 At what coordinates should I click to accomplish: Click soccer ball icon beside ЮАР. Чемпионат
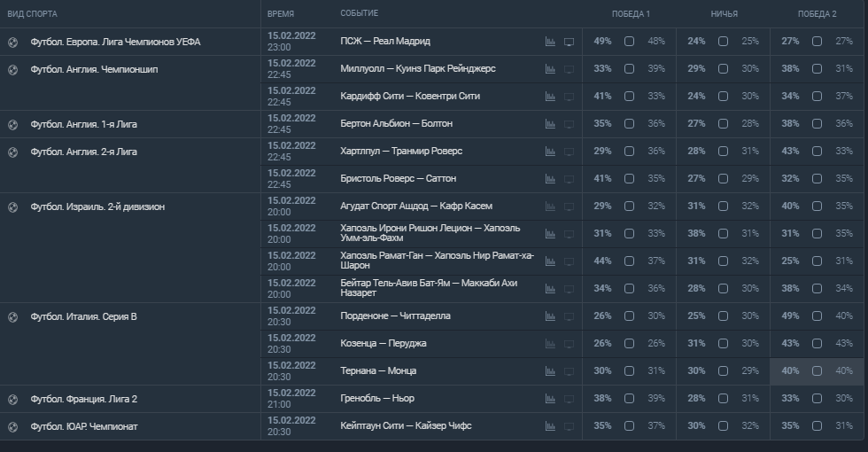click(12, 426)
